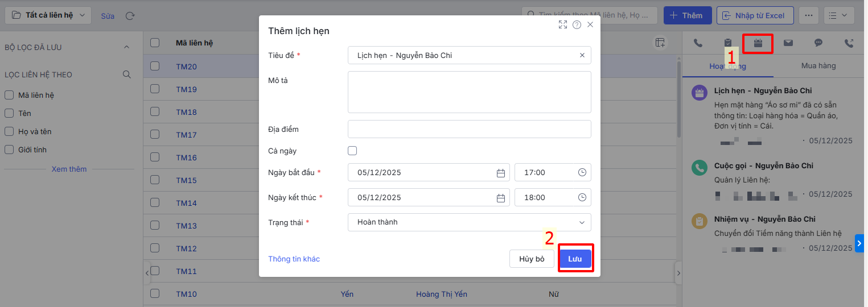
Task: Switch to the Mua hàng tab
Action: (x=818, y=66)
